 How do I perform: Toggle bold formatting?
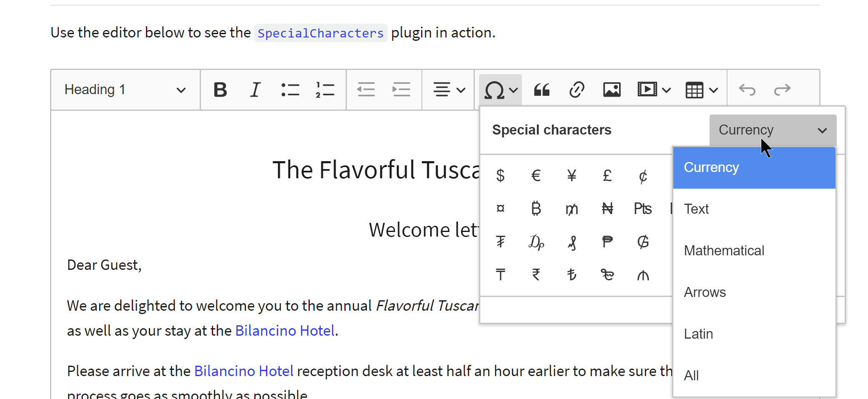coord(220,90)
